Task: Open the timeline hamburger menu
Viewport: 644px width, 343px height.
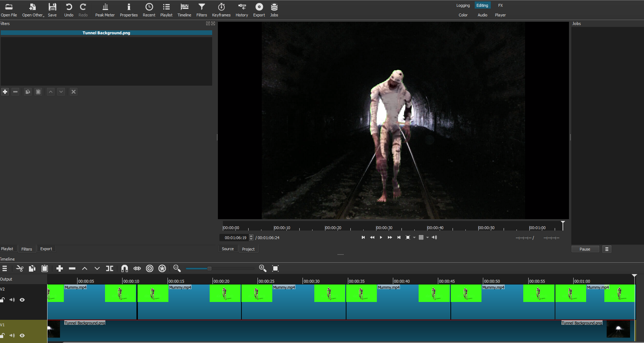Action: (5, 268)
